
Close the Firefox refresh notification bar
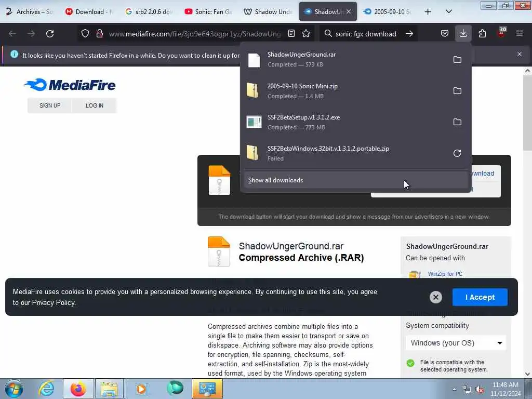tap(520, 54)
